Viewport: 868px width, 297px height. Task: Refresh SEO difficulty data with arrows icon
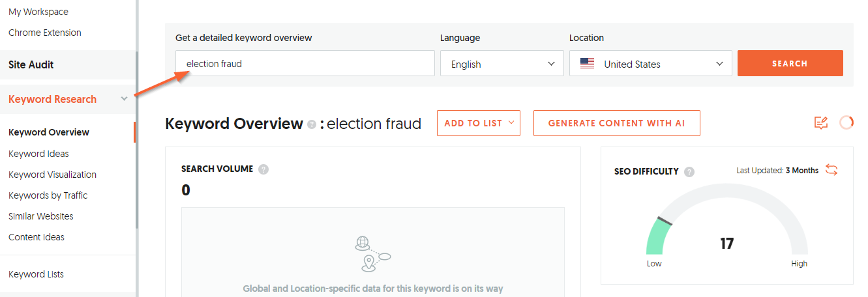tap(831, 170)
